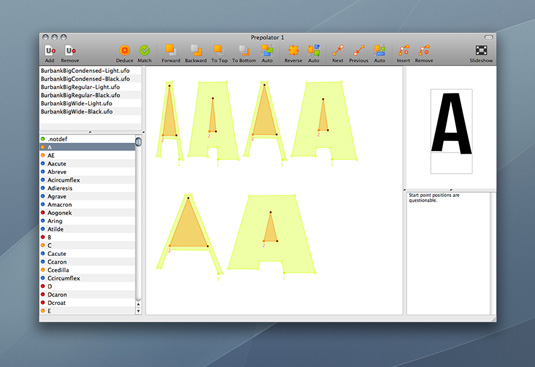Click the Match checkmark icon
Screen dimensions: 535x367
[145, 50]
